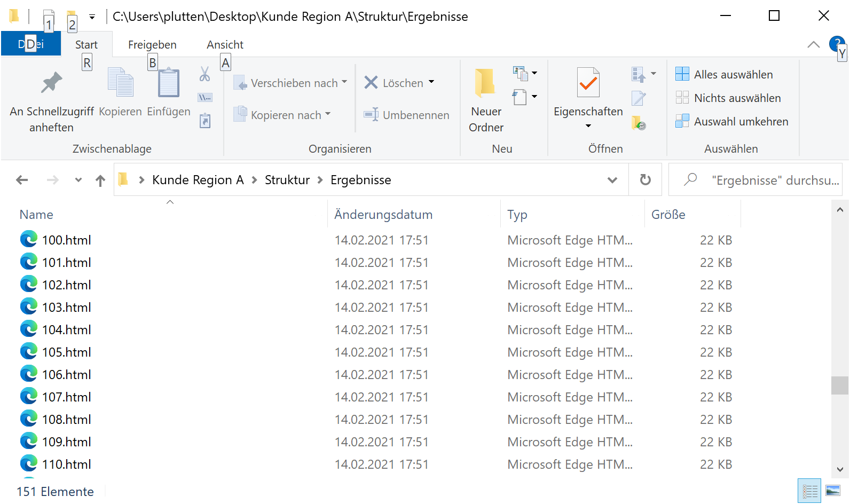
Task: Select the file 101.html
Action: pyautogui.click(x=67, y=262)
